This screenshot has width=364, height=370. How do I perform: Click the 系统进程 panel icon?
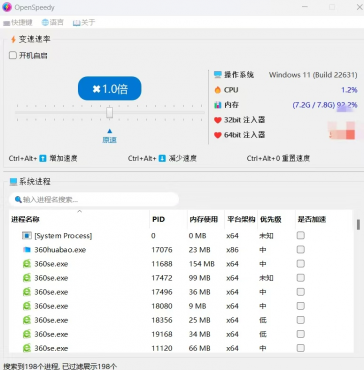point(13,182)
